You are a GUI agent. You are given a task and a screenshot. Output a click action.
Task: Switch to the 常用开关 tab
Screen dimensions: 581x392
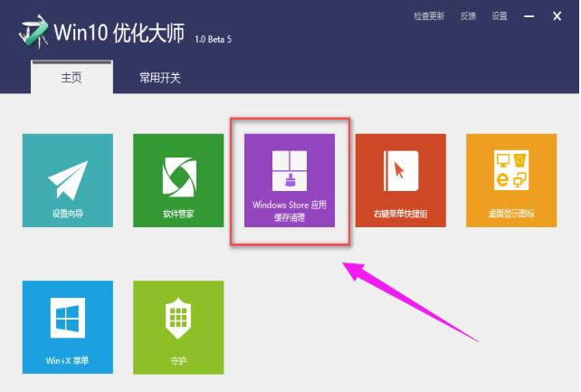tap(160, 78)
